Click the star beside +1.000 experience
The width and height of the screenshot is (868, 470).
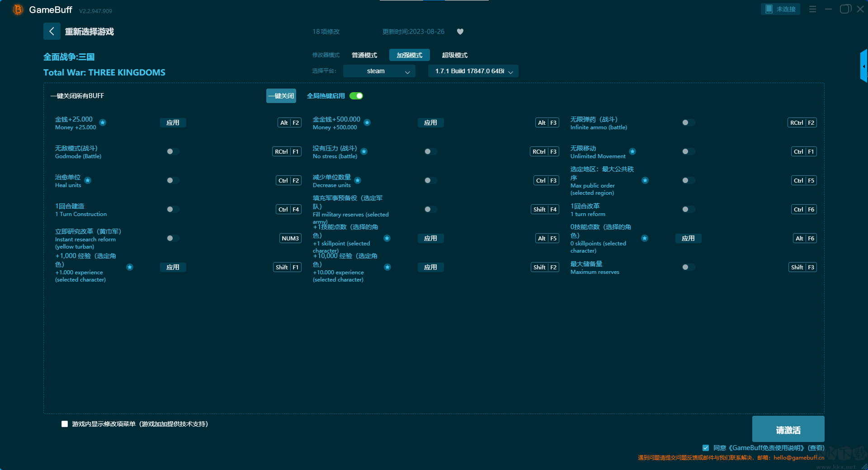click(x=130, y=267)
